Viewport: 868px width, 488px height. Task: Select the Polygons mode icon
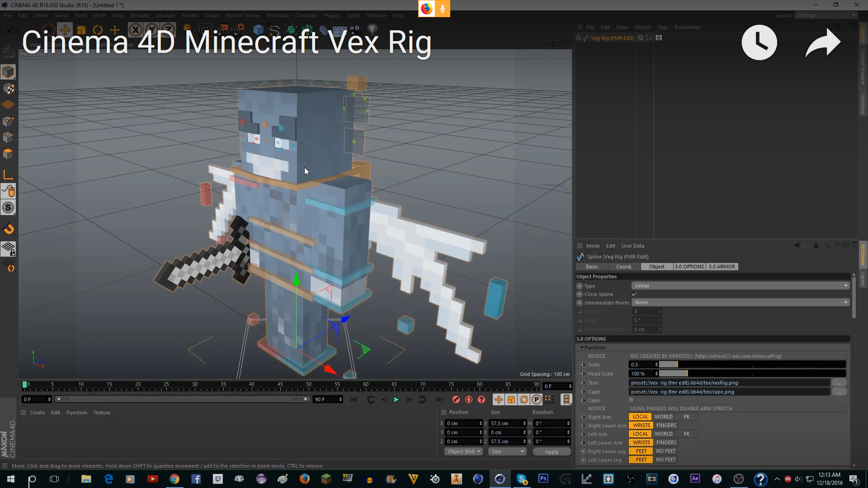point(8,154)
